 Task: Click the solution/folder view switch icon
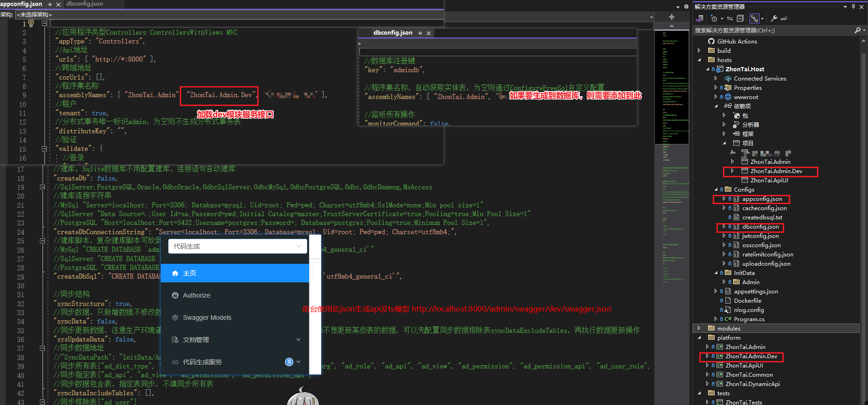[700, 19]
